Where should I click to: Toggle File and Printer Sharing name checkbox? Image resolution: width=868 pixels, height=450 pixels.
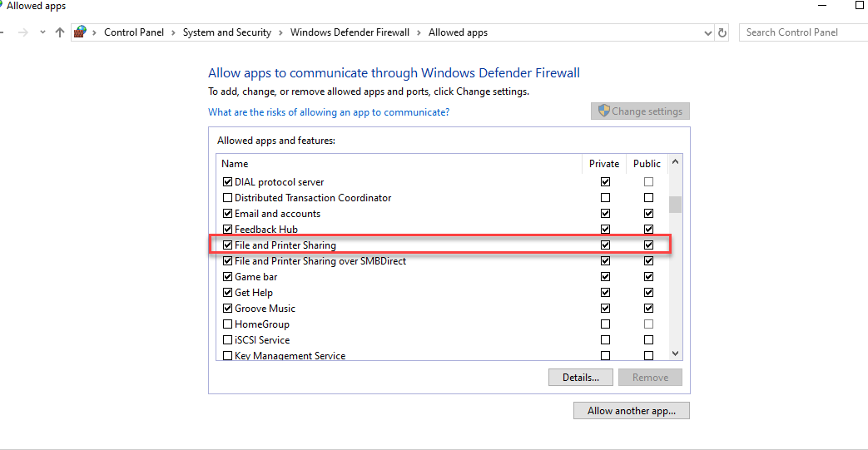tap(227, 245)
